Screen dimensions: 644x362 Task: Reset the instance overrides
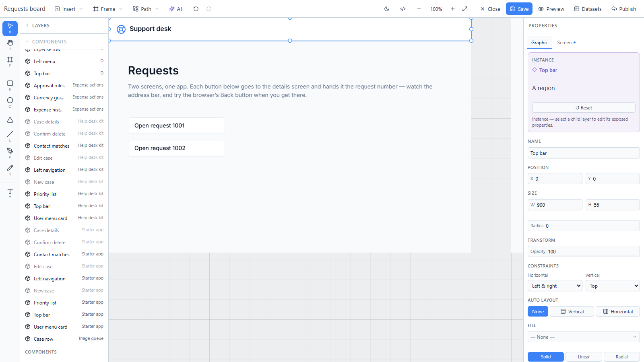point(584,107)
